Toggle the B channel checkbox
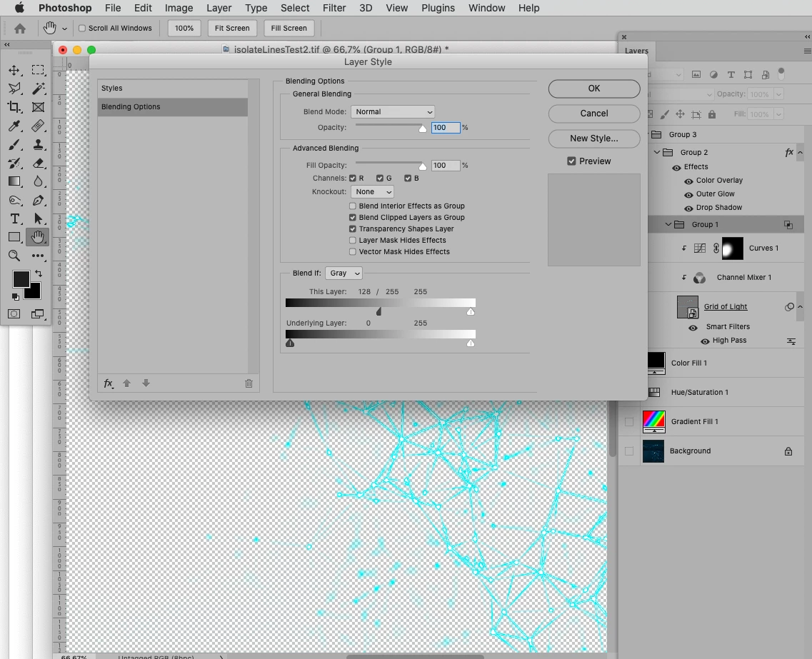This screenshot has width=812, height=659. click(x=408, y=178)
